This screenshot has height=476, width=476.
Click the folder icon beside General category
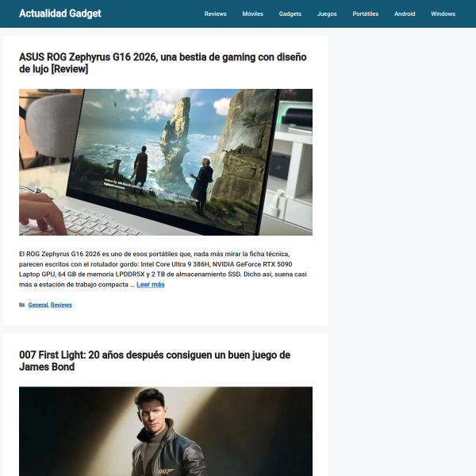pos(22,305)
